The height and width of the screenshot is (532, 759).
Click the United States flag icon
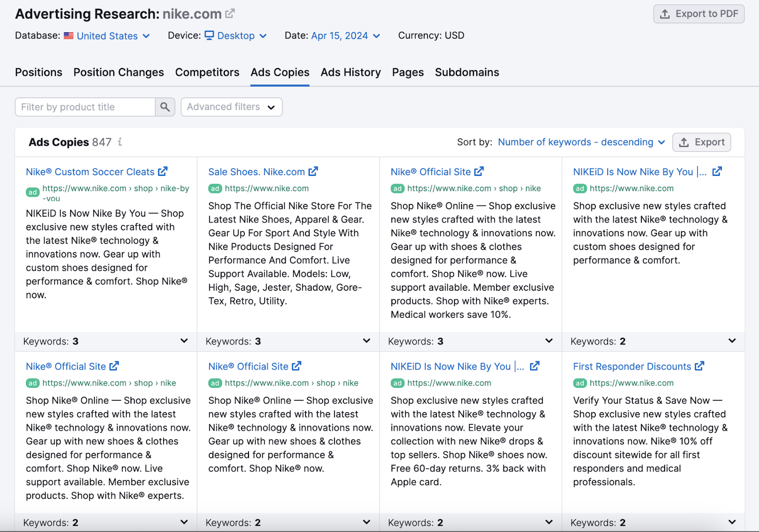[68, 36]
